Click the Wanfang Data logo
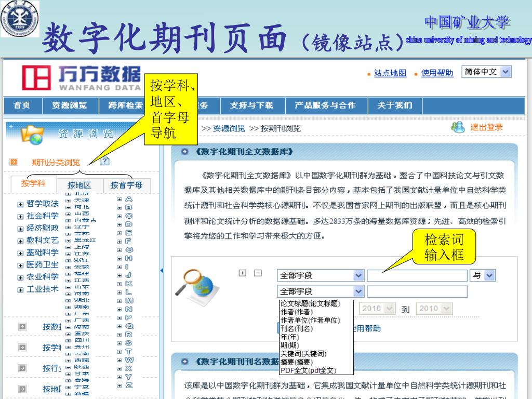 (81, 78)
